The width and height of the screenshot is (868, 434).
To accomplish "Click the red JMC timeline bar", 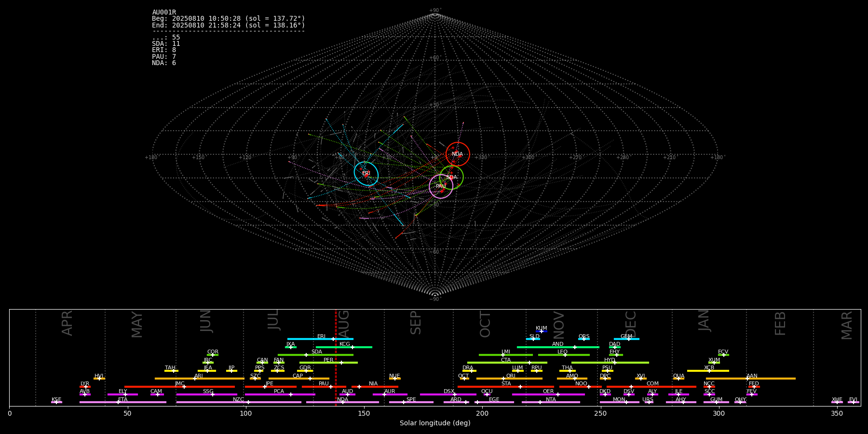I will click(x=180, y=387).
